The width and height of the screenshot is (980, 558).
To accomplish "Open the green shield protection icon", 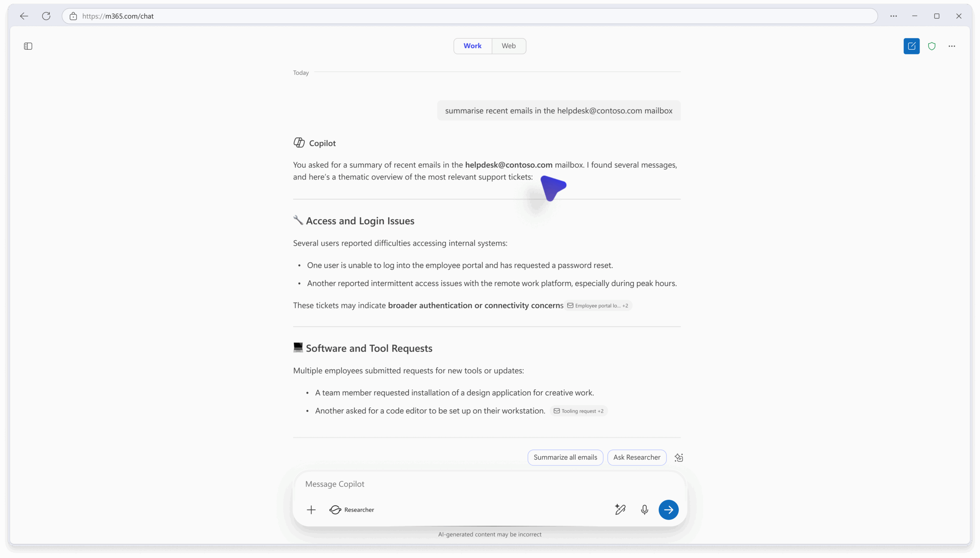I will 932,46.
